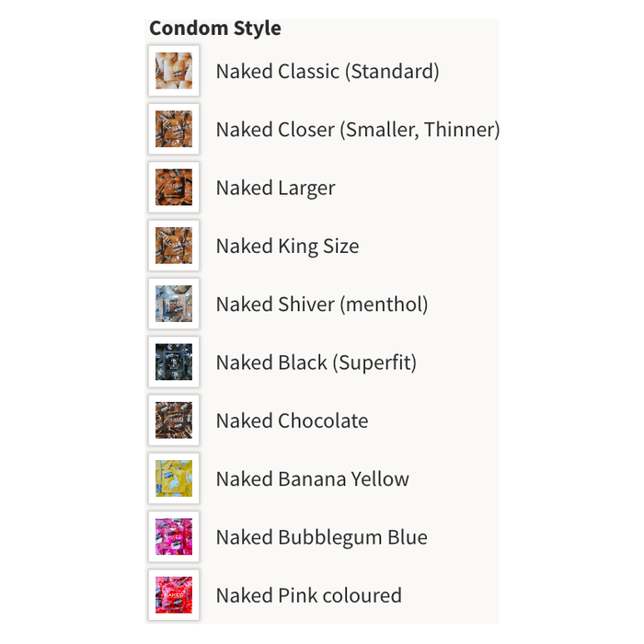Choose "Naked Black (Superfit)" option text
The width and height of the screenshot is (644, 644).
(x=316, y=362)
